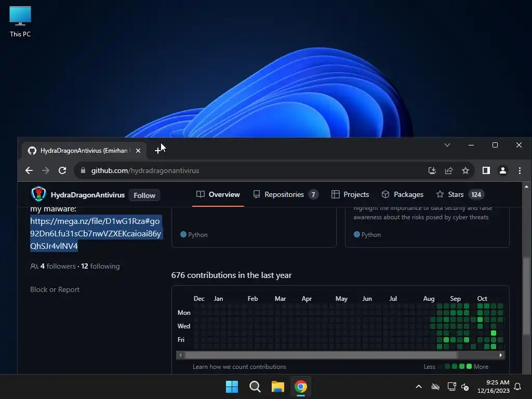This screenshot has width=532, height=399.
Task: Open File Explorer from taskbar
Action: pos(277,387)
